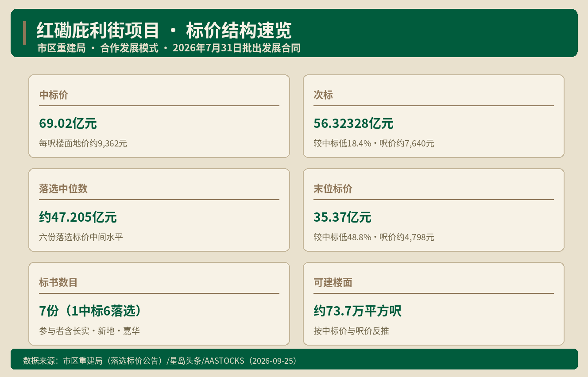Click the value 69.02亿元

[x=68, y=123]
